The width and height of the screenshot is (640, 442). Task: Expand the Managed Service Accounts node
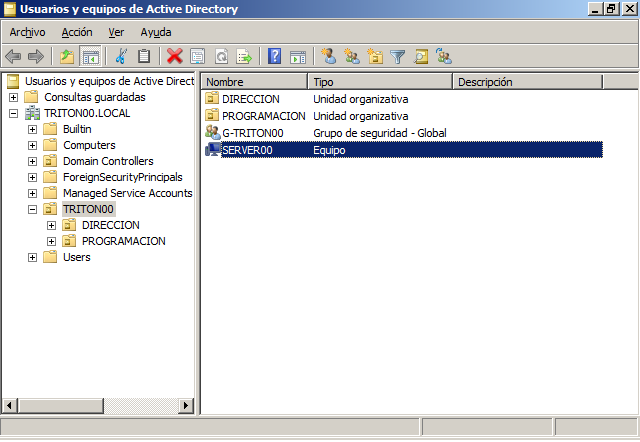click(x=32, y=193)
